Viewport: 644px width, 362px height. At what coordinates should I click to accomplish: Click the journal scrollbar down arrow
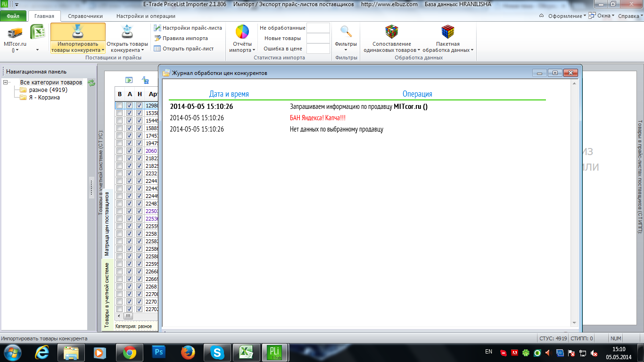pyautogui.click(x=574, y=323)
